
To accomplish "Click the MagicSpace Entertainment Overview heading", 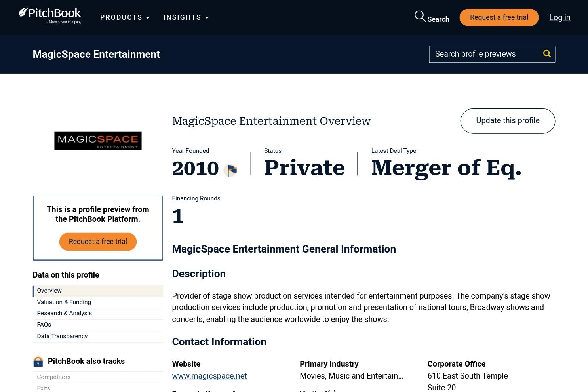I will tap(271, 121).
